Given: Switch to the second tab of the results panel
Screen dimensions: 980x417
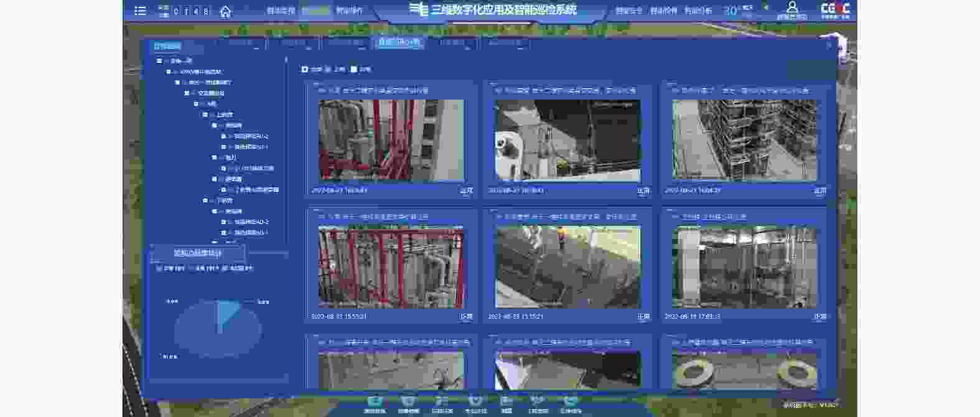Looking at the screenshot, I should tap(294, 42).
